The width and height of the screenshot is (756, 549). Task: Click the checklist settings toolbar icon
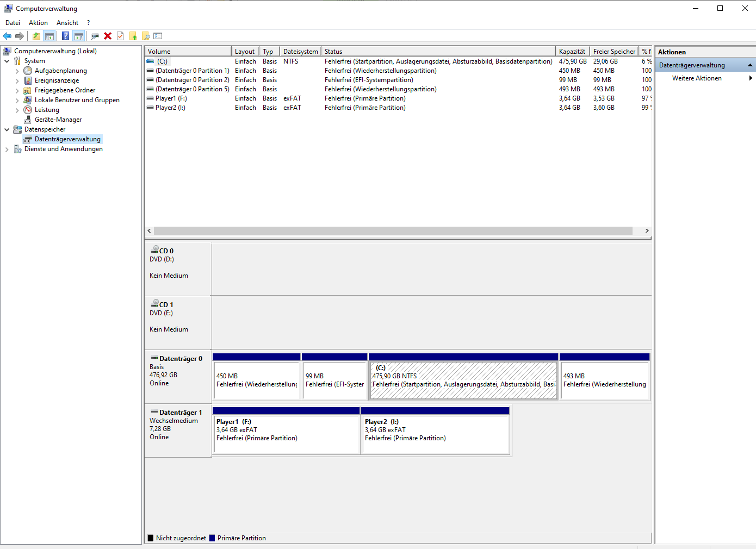click(158, 36)
